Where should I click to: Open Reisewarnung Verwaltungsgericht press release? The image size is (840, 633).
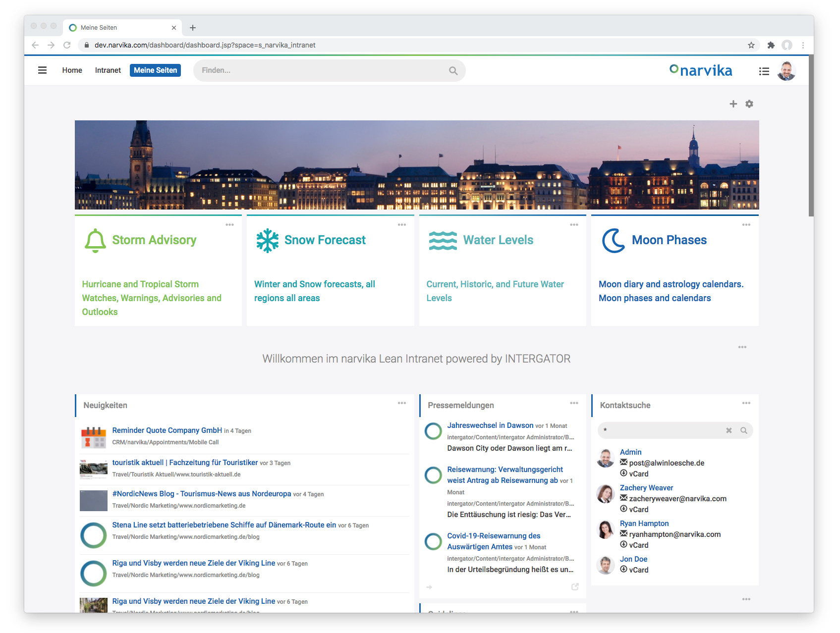pyautogui.click(x=504, y=475)
